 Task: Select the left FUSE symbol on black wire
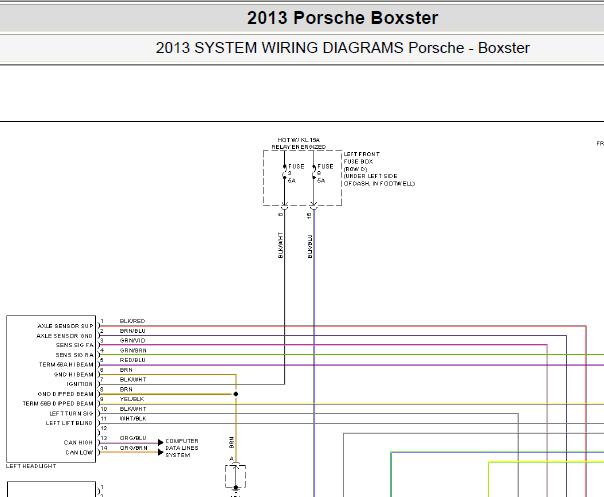point(285,173)
